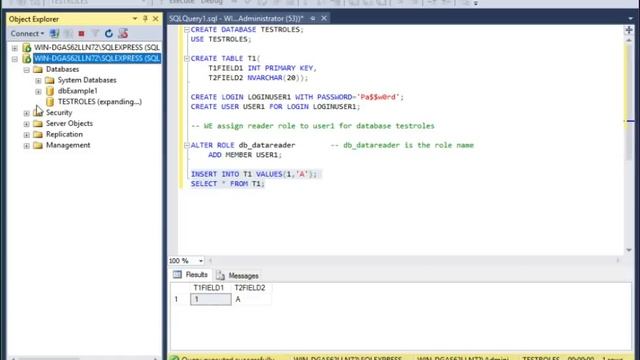
Task: Switch to the Messages tab
Action: [237, 276]
